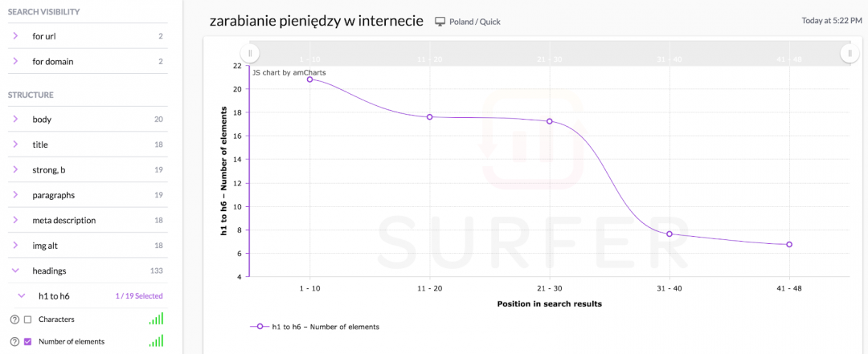This screenshot has width=868, height=354.
Task: Click the data point at position 21 - 30
Action: tap(550, 121)
